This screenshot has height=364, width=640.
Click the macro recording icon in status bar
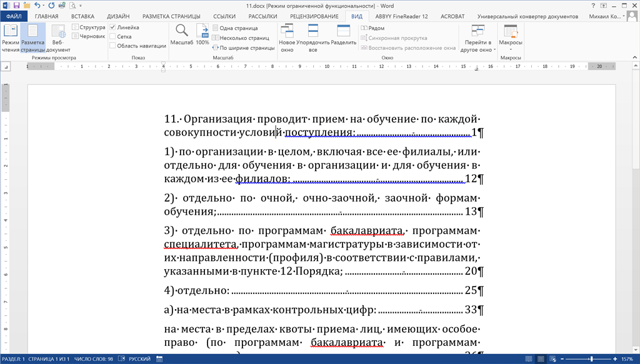pyautogui.click(x=159, y=359)
